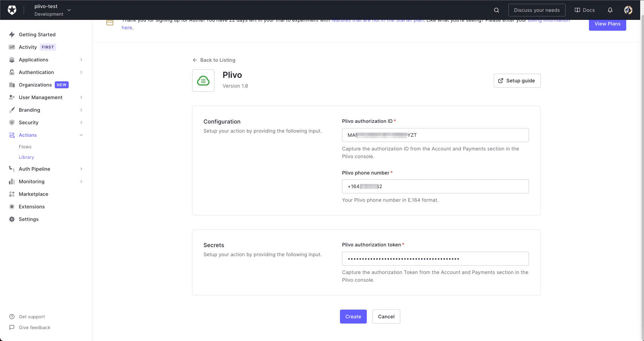644x341 pixels.
Task: Click the Plivo integration logo
Action: tap(203, 81)
